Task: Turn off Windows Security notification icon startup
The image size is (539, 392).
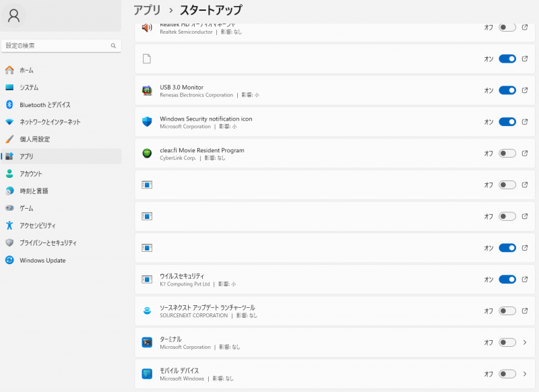Action: click(507, 122)
